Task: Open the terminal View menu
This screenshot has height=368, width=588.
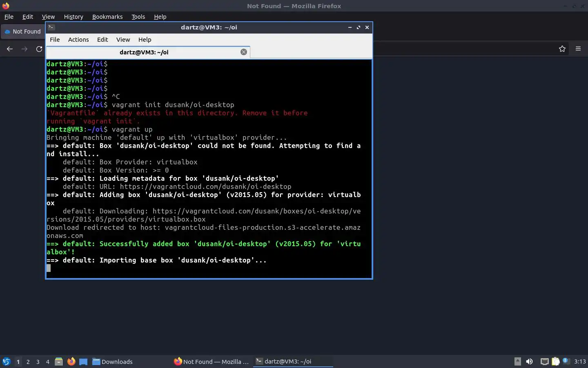Action: (x=123, y=40)
